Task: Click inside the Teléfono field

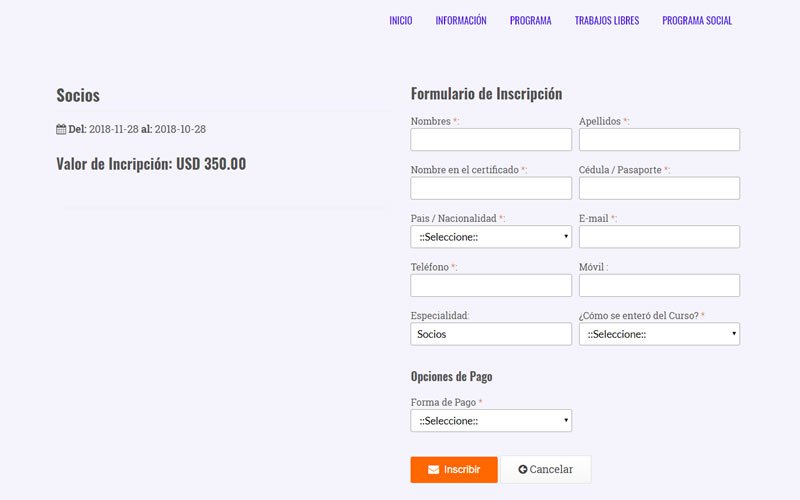Action: tap(491, 285)
